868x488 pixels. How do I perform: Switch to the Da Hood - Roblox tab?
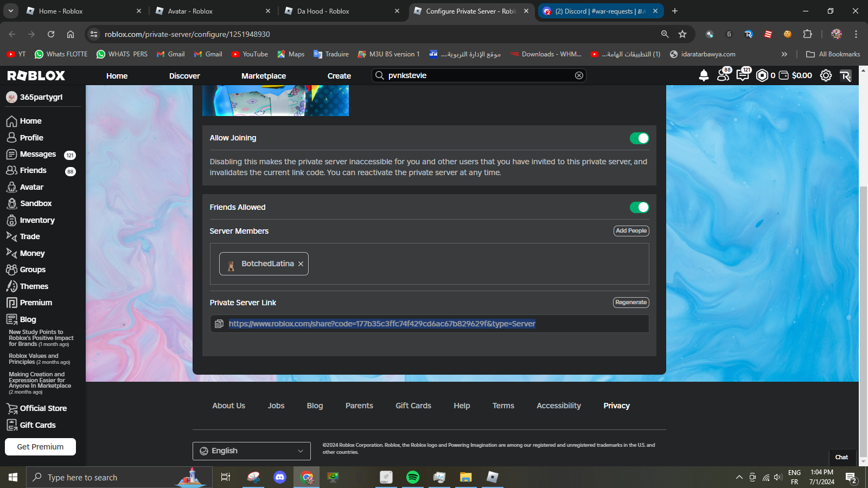[342, 11]
